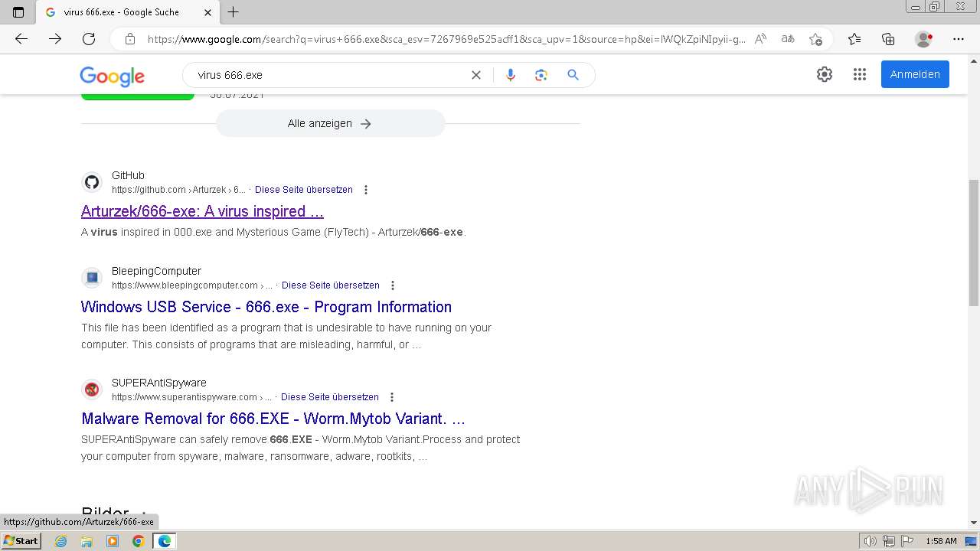Screen dimensions: 980x551
Task: Close the 'virus 666.exe - Google Suche' tab
Action: (x=208, y=12)
